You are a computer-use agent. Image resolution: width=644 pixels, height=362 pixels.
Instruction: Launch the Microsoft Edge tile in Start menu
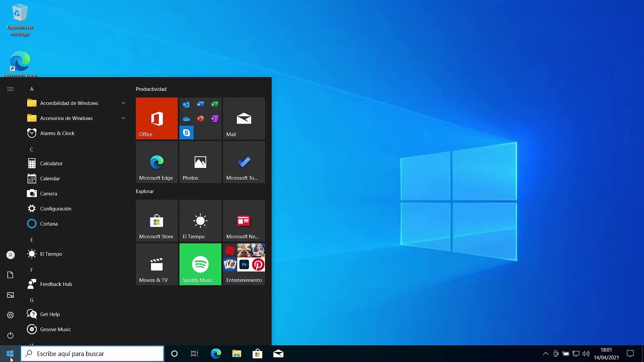click(156, 162)
